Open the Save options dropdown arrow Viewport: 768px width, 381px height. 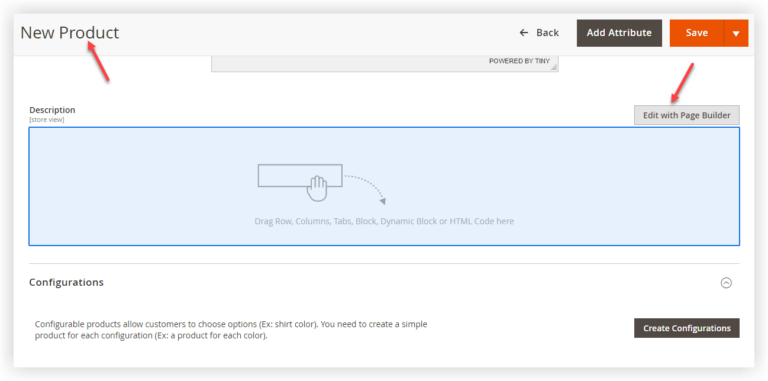tap(736, 33)
